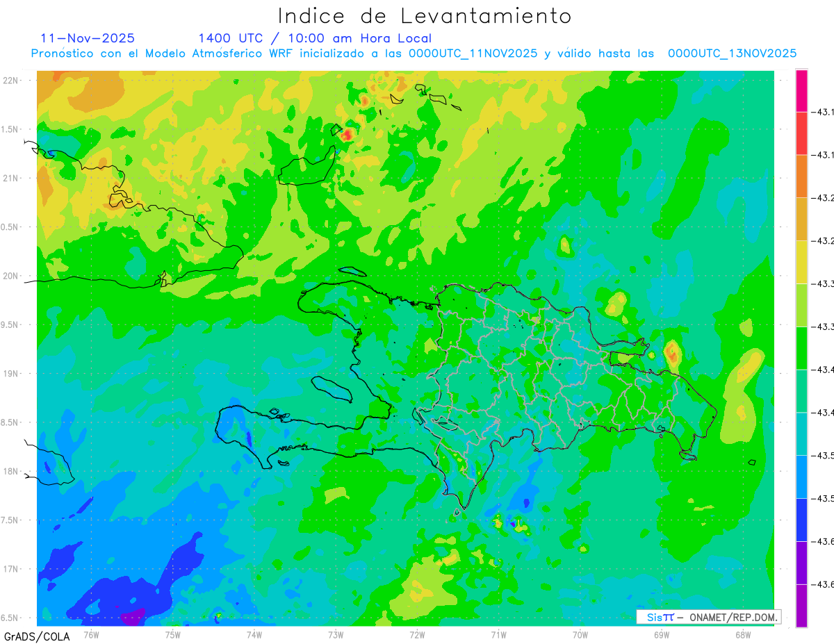
Task: Select the magenta-pink swatch atop the color bar
Action: pyautogui.click(x=801, y=90)
